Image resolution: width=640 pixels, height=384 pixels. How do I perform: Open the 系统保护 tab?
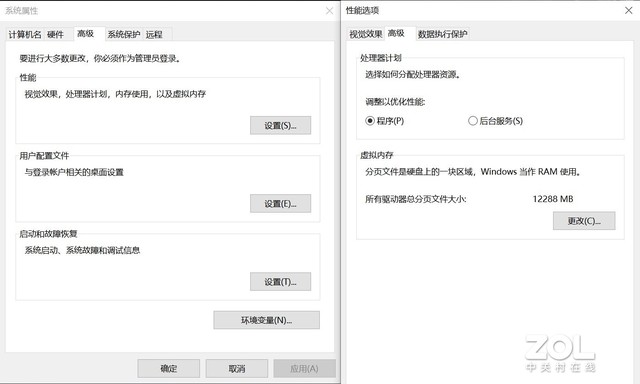point(124,34)
